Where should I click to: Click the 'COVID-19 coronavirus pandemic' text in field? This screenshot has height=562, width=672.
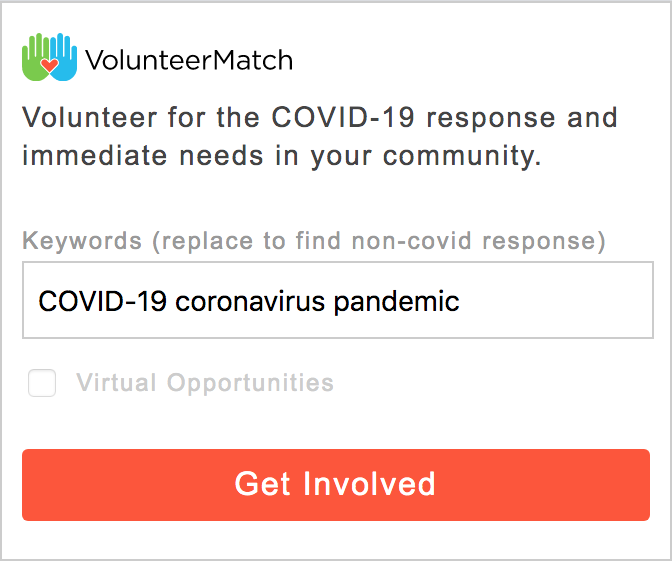coord(249,301)
